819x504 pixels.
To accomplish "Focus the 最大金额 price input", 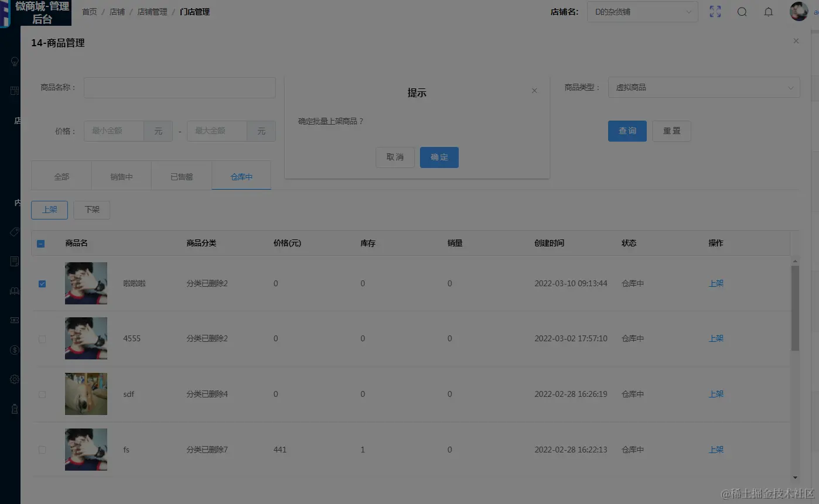I will point(217,131).
